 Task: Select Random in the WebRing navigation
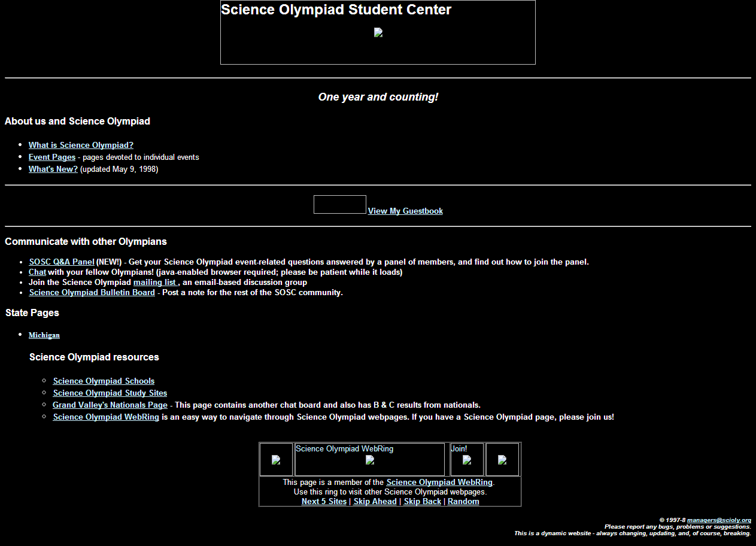pos(463,501)
